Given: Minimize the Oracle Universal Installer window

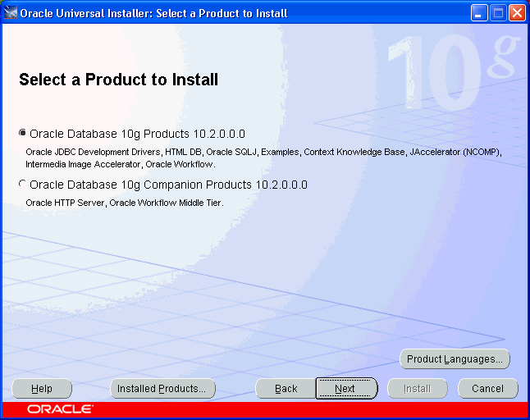Looking at the screenshot, I should (x=480, y=12).
